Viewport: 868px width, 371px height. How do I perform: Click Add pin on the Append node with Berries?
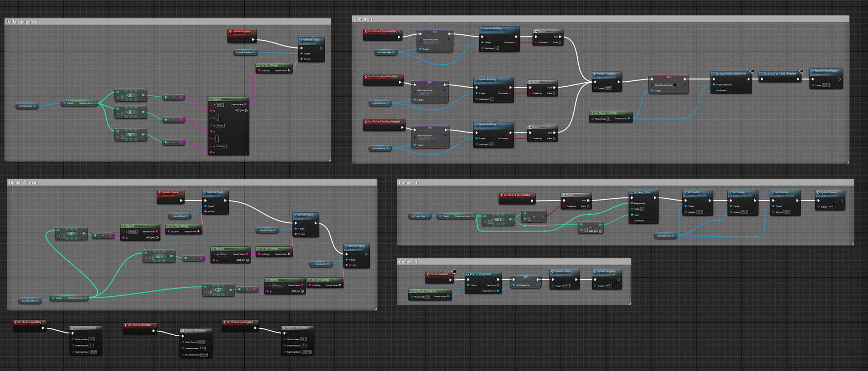pyautogui.click(x=297, y=291)
